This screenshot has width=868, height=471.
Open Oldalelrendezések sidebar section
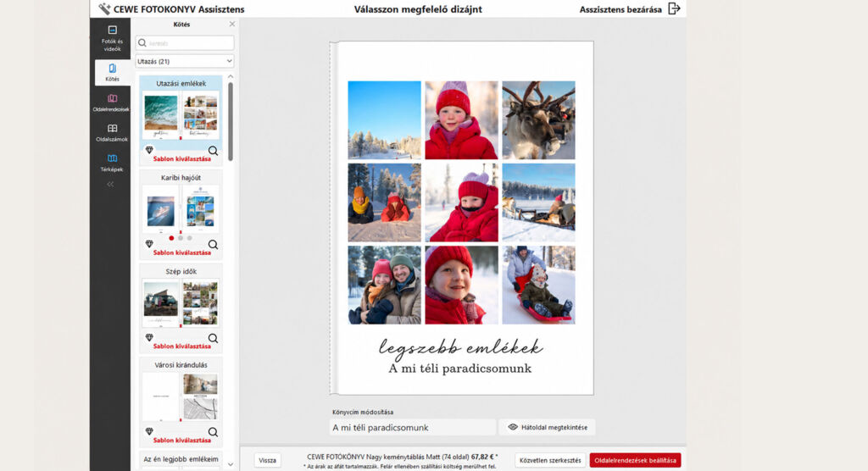(x=112, y=103)
